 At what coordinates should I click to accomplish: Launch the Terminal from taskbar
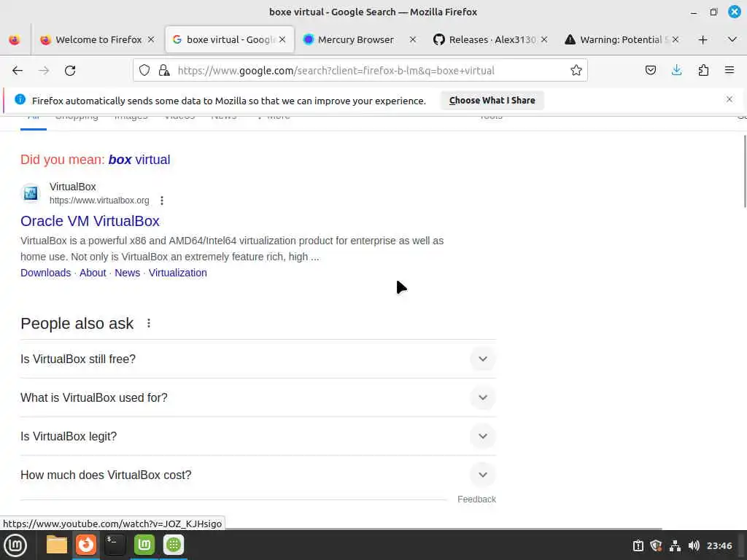115,545
